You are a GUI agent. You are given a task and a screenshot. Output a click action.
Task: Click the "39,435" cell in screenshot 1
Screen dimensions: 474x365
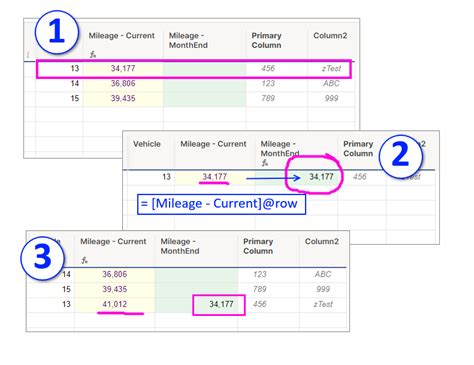coord(123,99)
